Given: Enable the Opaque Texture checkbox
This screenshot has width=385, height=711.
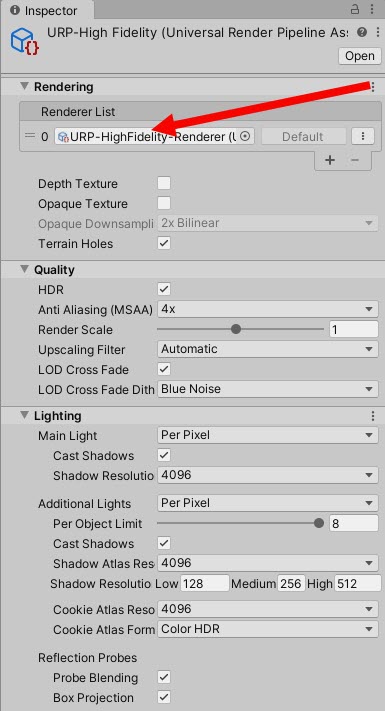Looking at the screenshot, I should (x=164, y=203).
